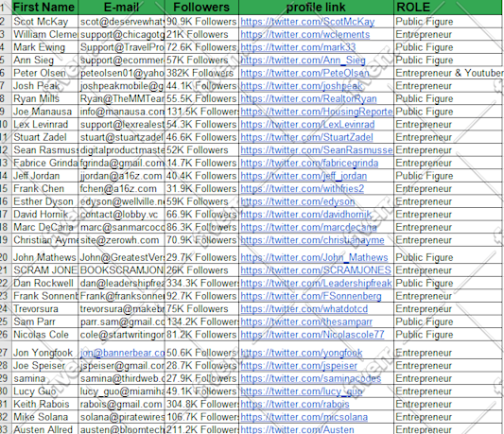Screen dimensions: 504x434
Task: Open the StuartZadel twitter profile link
Action: [x=306, y=137]
